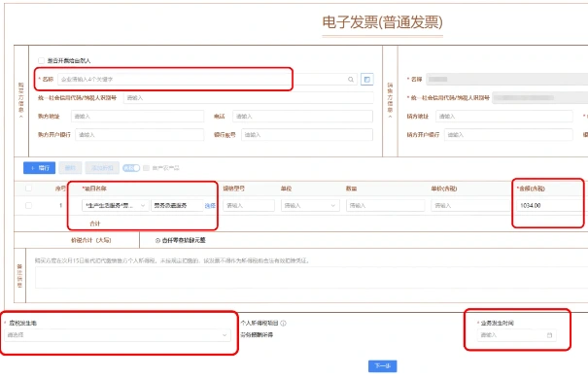Viewport: 588px width, 378px height.
Task: Click the 劳务派遣服务 item name field
Action: (177, 205)
